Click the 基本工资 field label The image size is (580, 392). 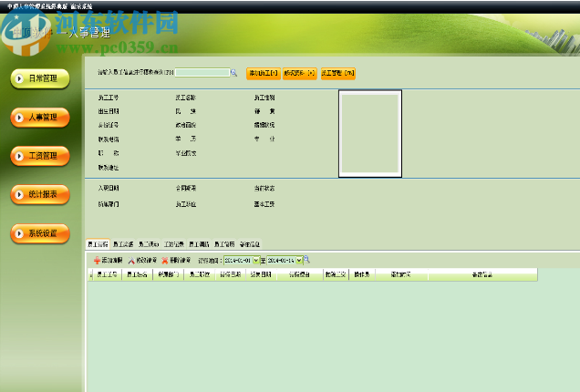point(264,204)
